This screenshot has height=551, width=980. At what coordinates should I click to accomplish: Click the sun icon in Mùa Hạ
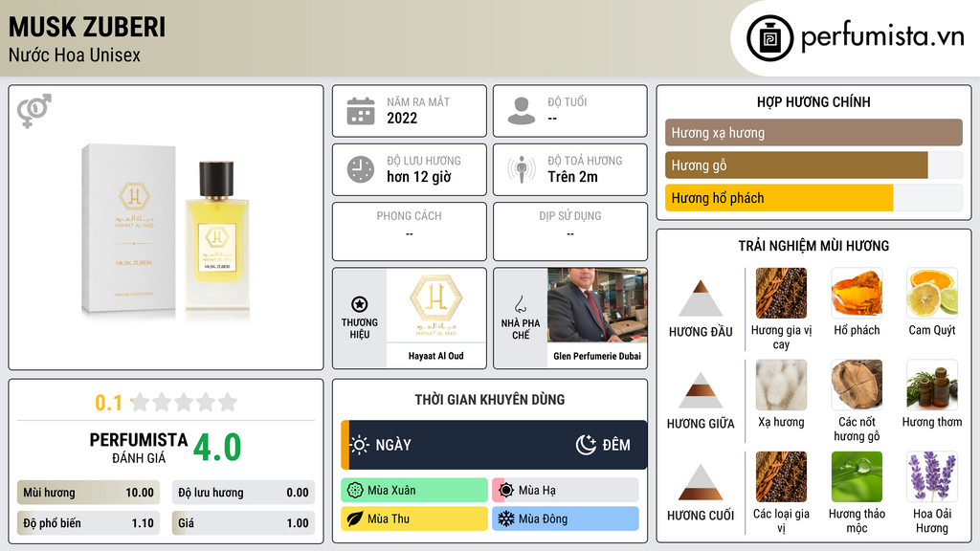(x=506, y=491)
